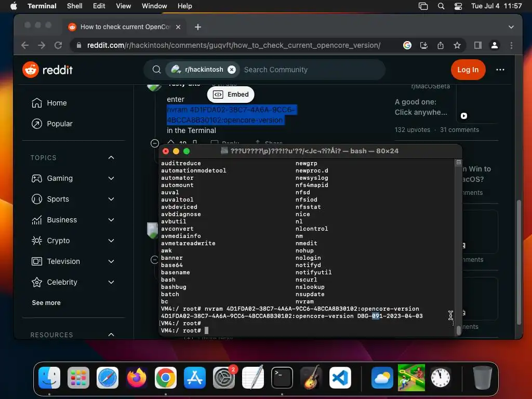Image resolution: width=532 pixels, height=399 pixels.
Task: Open a new browser tab
Action: click(x=198, y=27)
